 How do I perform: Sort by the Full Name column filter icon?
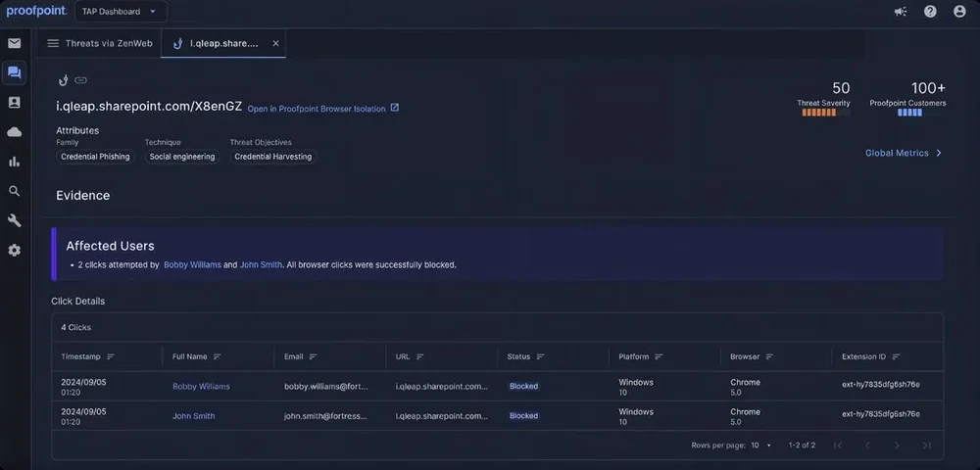218,357
